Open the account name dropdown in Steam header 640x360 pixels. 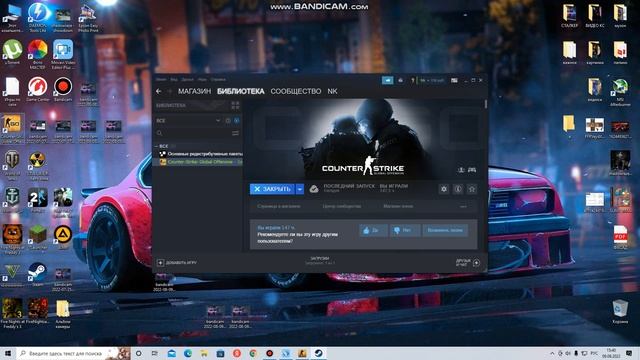click(431, 80)
